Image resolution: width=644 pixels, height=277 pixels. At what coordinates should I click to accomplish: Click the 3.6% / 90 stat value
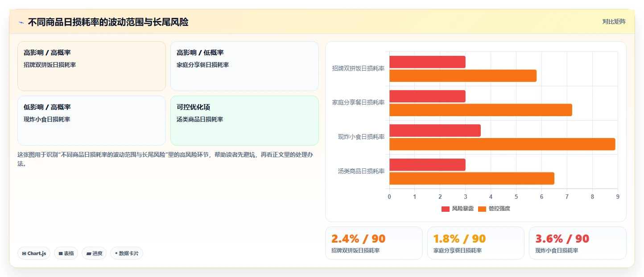tap(562, 239)
